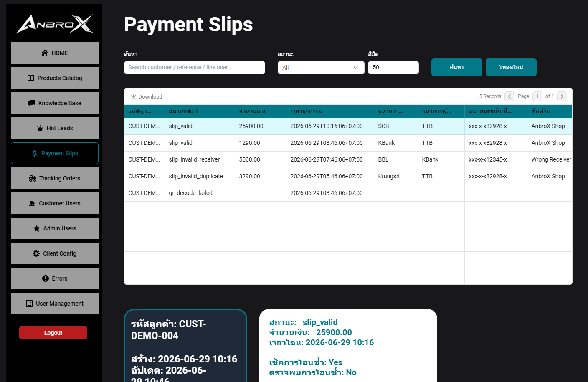Viewport: 588px width, 382px height.
Task: Sort by จำนวนเงิน column header
Action: point(261,111)
